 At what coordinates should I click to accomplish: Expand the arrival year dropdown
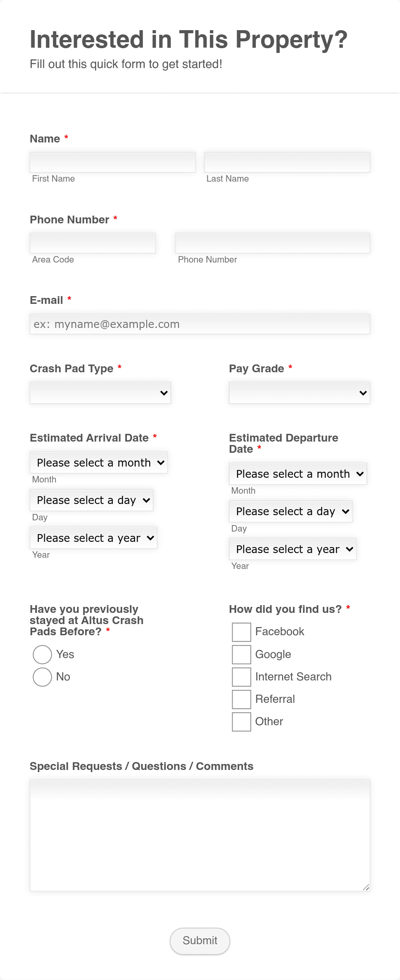[93, 538]
